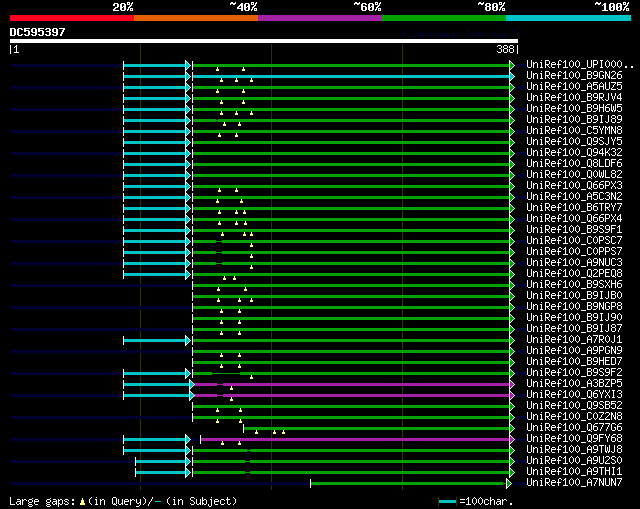Image resolution: width=640 pixels, height=509 pixels.
Task: Select hit label UniRef100_Q9FY68
Action: [574, 439]
